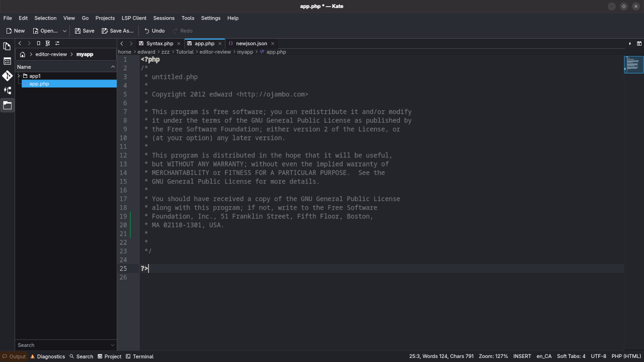644x362 pixels.
Task: Open UTF-8 encoding selector
Action: click(598, 356)
